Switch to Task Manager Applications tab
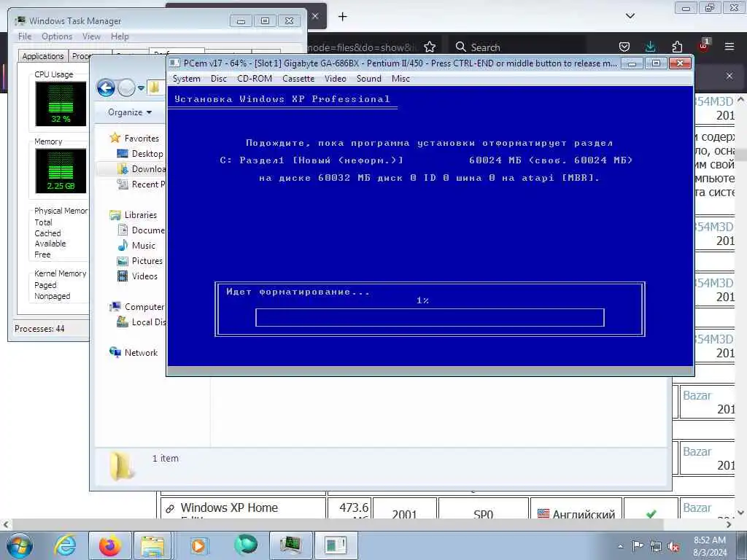The width and height of the screenshot is (747, 560). tap(43, 56)
